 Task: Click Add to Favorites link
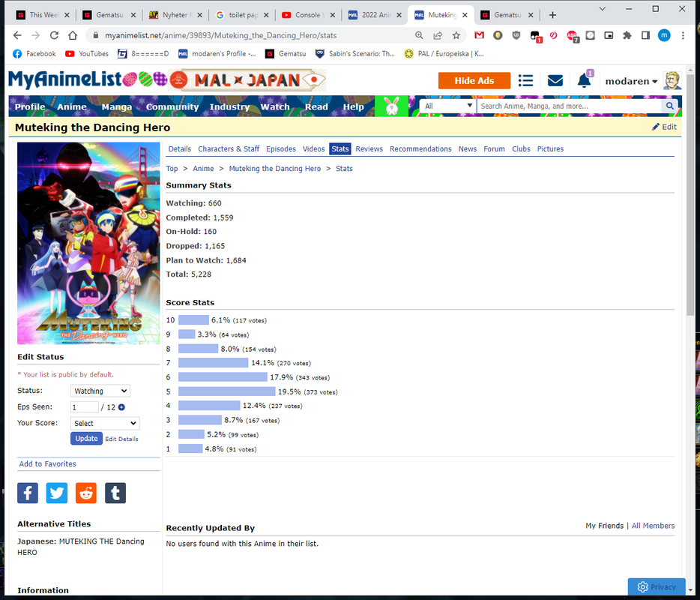coord(47,463)
